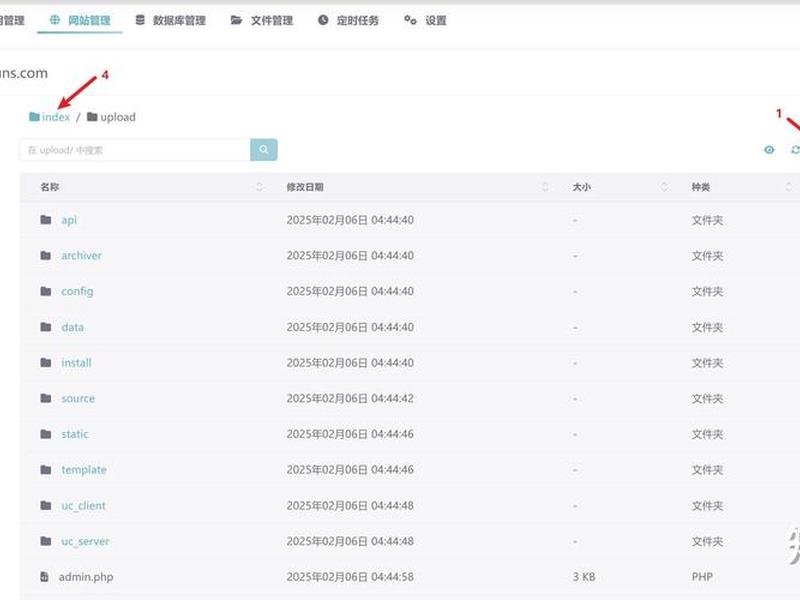
Task: Open the static folder
Action: point(74,434)
